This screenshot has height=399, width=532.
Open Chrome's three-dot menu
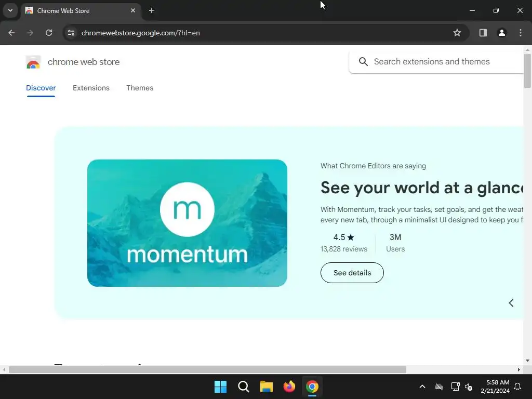point(521,33)
